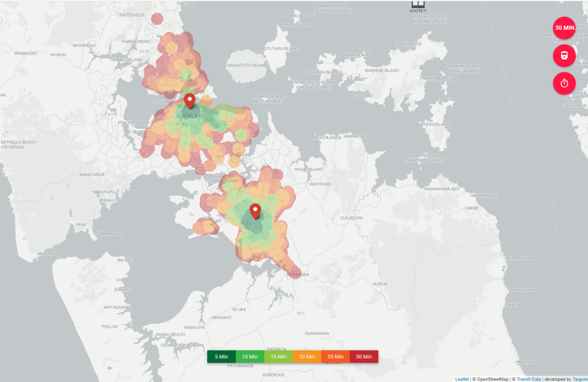Click the Rangitoto Island label on map

(248, 65)
